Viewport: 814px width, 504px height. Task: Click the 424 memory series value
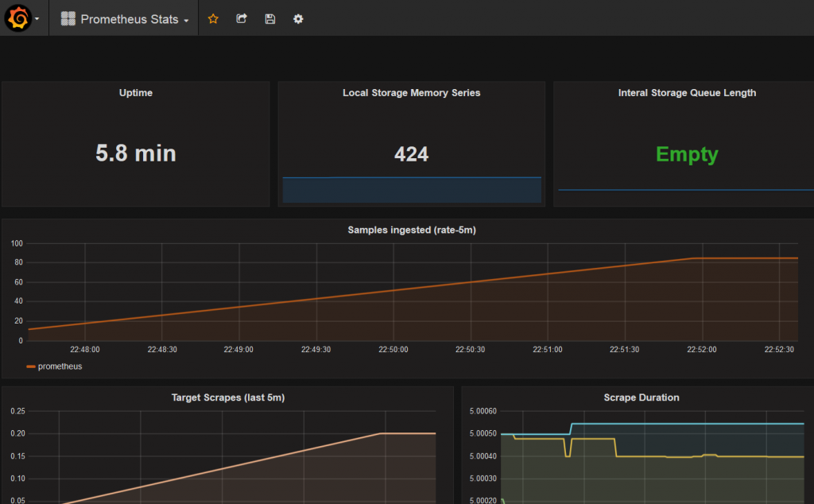411,153
